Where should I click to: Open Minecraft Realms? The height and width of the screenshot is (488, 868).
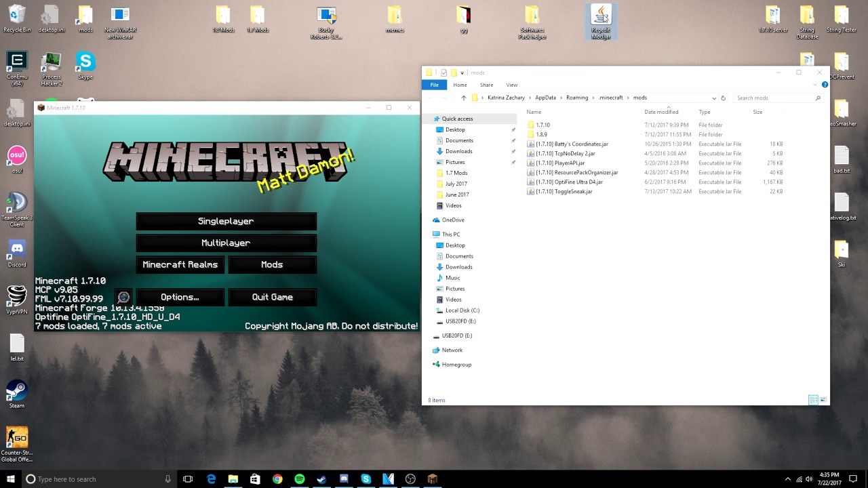point(180,264)
